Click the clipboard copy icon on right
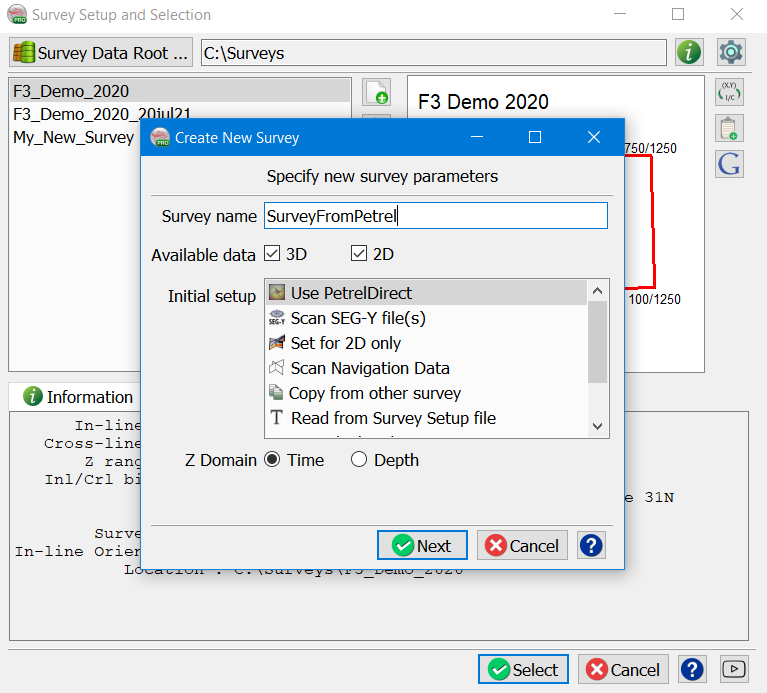 pos(729,129)
